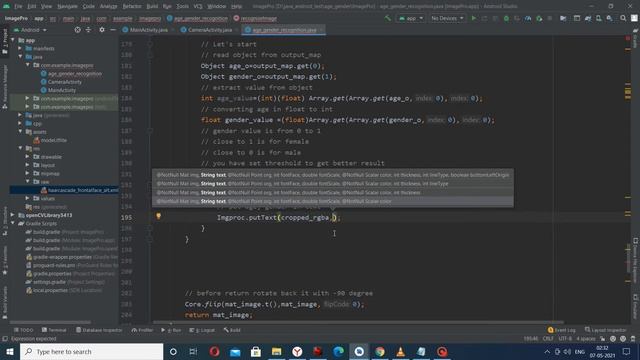This screenshot has height=360, width=640.
Task: Expand the openCVLibrary3413 module
Action: pyautogui.click(x=13, y=215)
